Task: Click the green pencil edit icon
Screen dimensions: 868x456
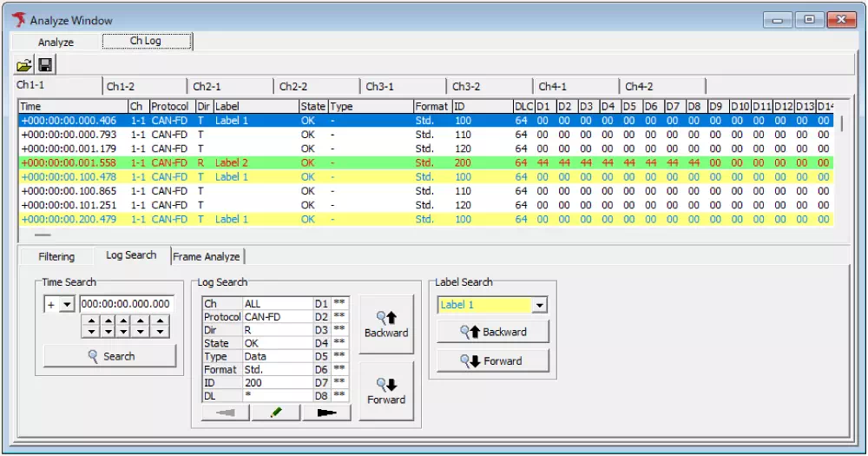Action: tap(276, 413)
